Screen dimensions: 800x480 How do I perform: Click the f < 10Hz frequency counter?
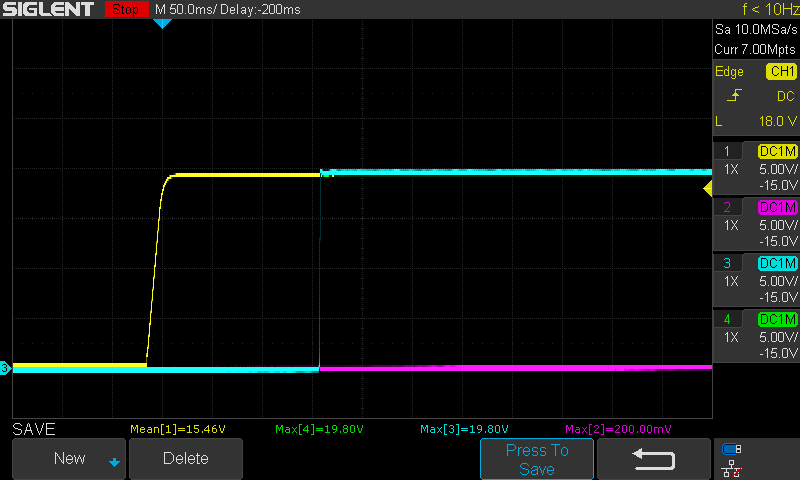[771, 9]
